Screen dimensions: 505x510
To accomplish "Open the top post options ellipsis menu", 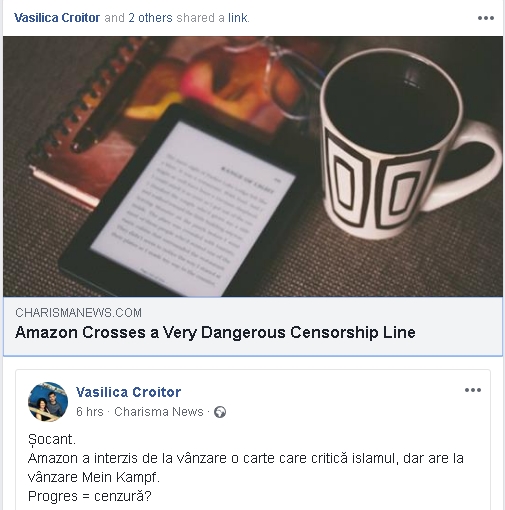I will coord(486,18).
